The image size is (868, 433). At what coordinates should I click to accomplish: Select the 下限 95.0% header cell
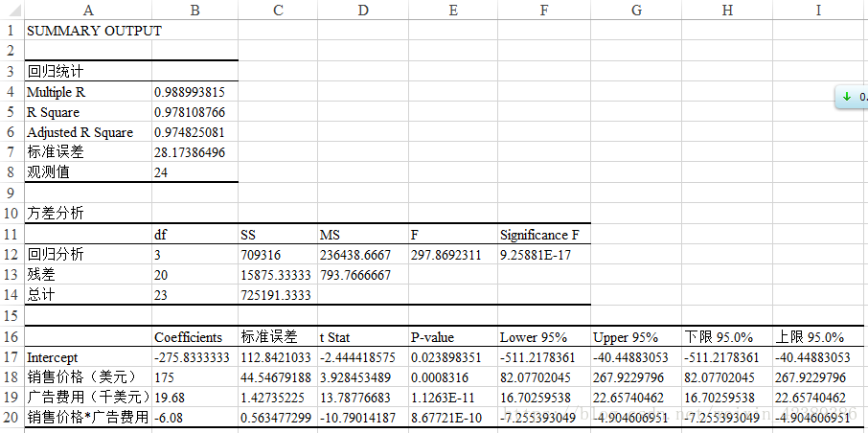click(x=727, y=336)
